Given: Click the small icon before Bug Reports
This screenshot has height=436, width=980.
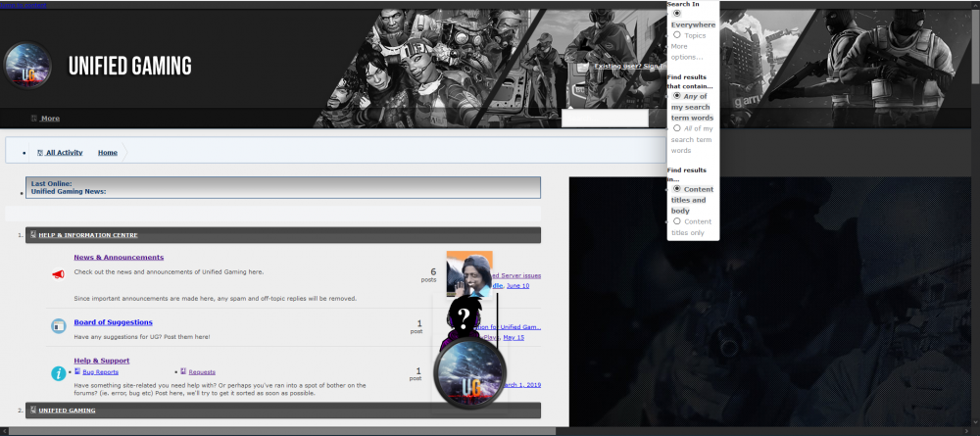Looking at the screenshot, I should [77, 371].
